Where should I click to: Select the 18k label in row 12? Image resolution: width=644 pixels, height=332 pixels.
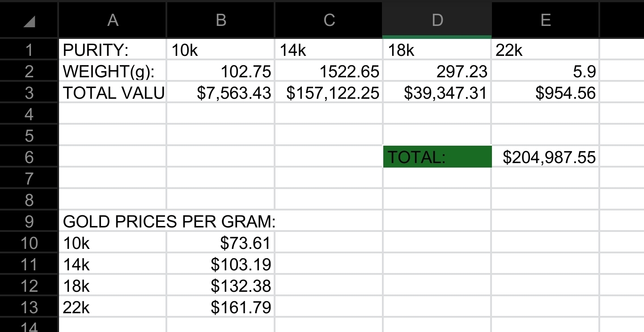pyautogui.click(x=113, y=286)
